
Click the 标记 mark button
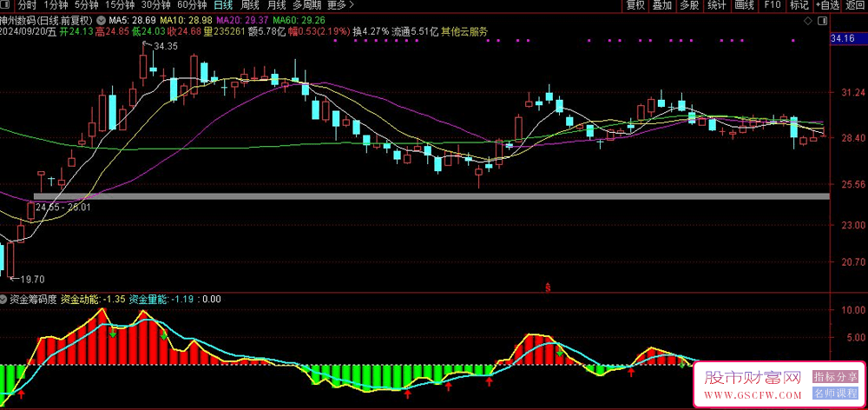coord(799,5)
